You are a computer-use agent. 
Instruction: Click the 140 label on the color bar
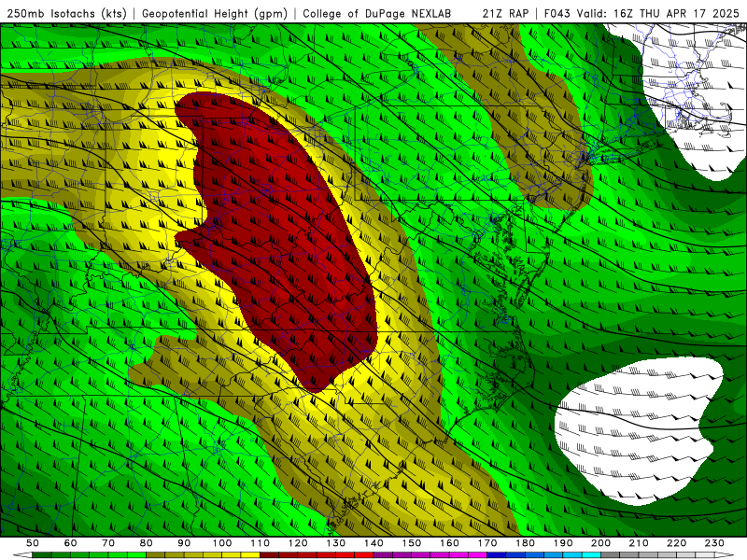(373, 543)
